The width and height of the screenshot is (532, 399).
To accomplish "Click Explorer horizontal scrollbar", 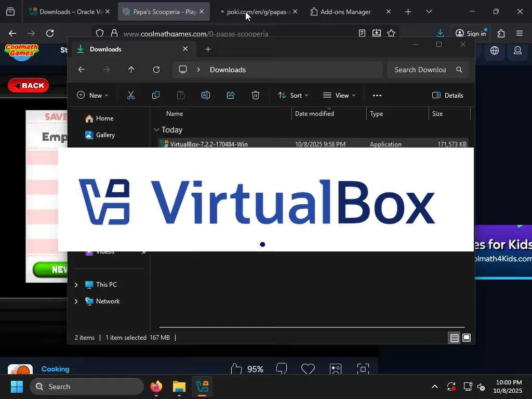I will (x=312, y=327).
